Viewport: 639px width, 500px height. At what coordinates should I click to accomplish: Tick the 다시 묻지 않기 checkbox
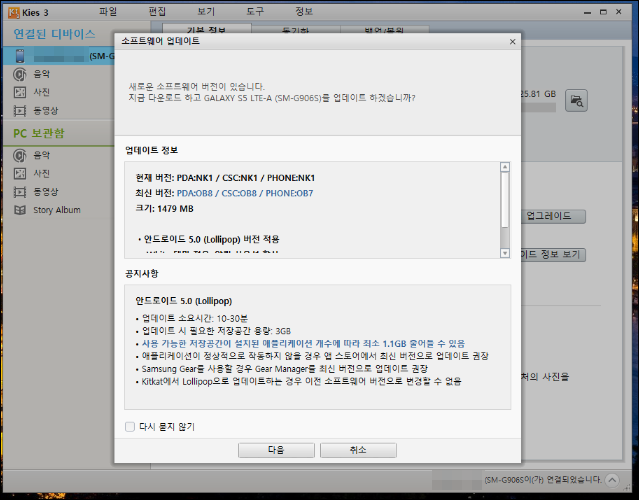coord(130,427)
